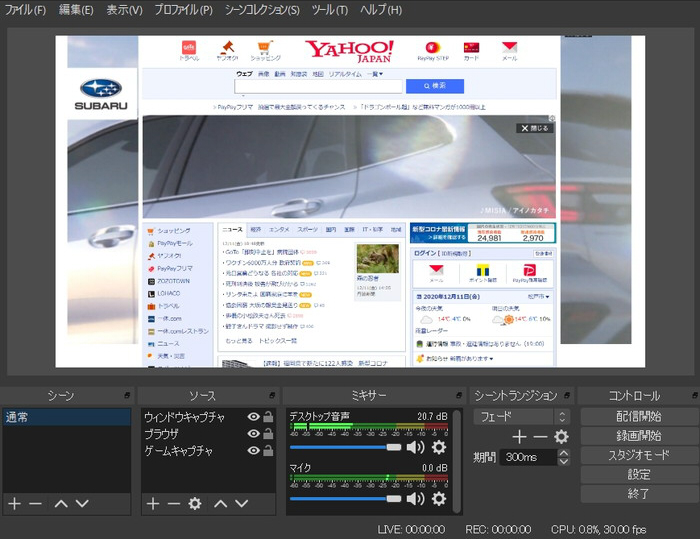Enable スタジオモード
Viewport: 700px width, 539px height.
(638, 455)
